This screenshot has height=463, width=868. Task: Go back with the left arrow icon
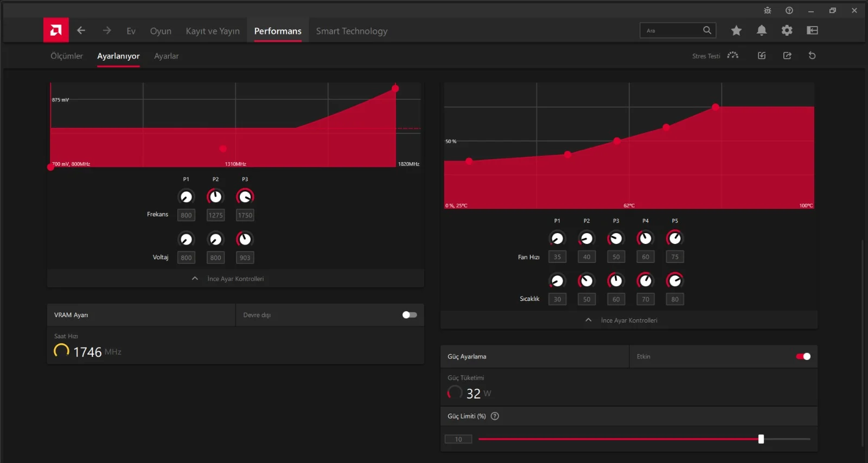point(81,30)
